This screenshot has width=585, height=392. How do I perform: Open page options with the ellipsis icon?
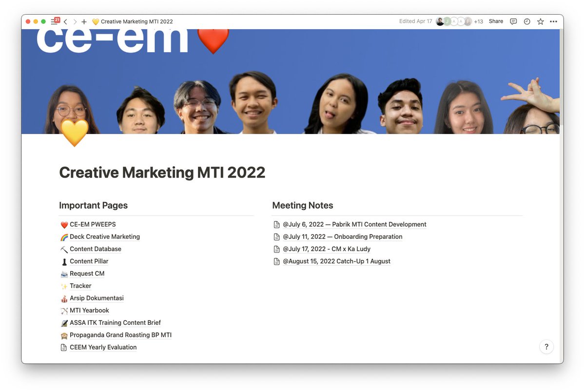(553, 21)
